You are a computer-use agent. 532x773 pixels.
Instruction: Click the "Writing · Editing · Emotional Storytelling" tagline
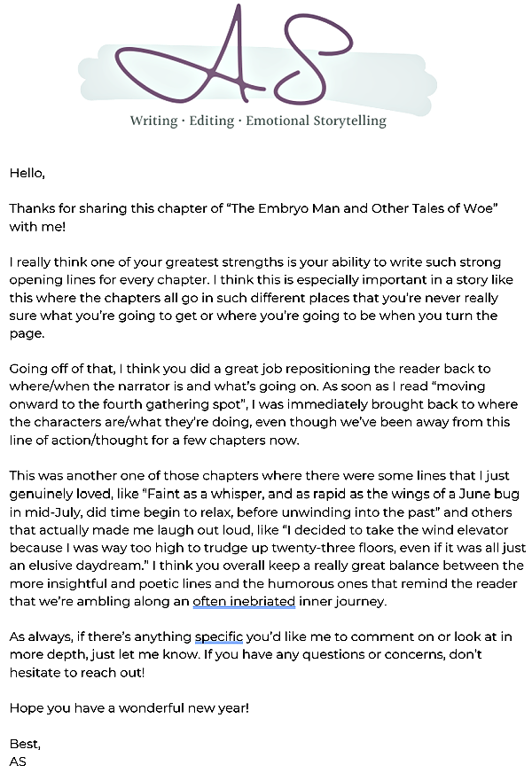point(258,121)
